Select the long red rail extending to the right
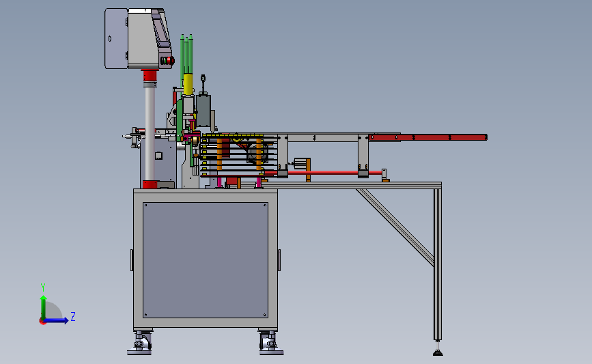 (427, 137)
